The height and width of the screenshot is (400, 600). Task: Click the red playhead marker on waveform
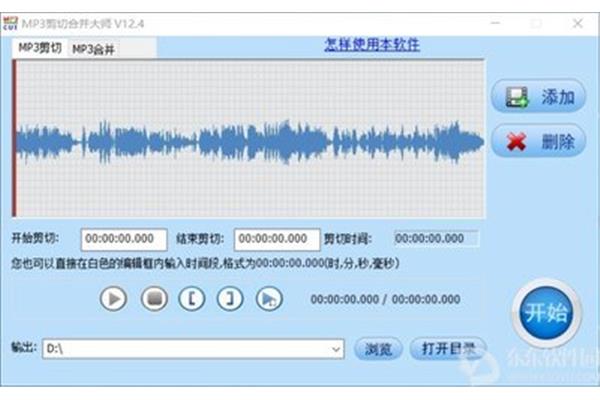click(x=14, y=139)
